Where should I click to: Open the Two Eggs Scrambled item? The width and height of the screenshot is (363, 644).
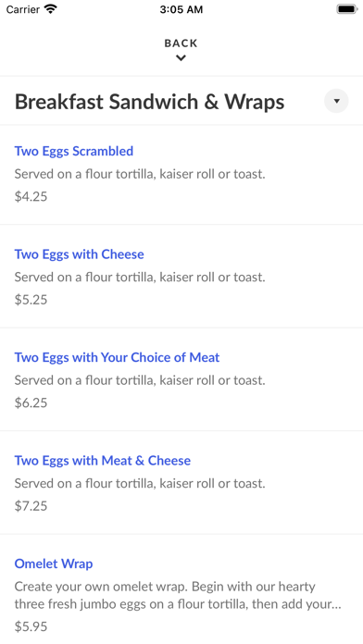pos(74,151)
